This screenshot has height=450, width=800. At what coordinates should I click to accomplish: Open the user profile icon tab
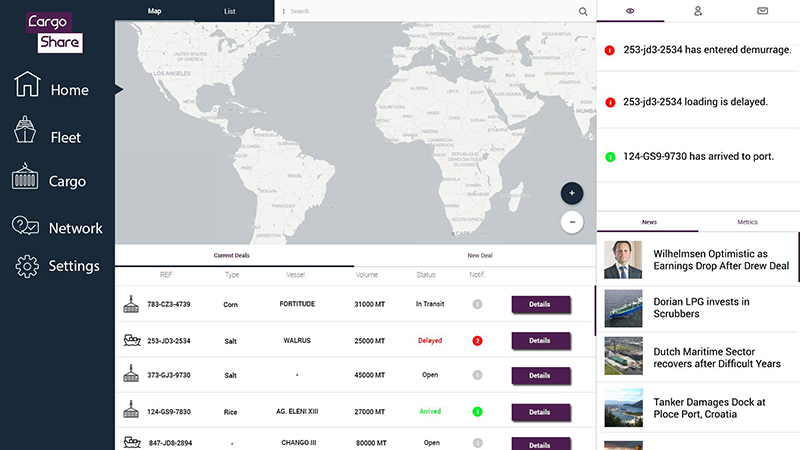tap(698, 11)
